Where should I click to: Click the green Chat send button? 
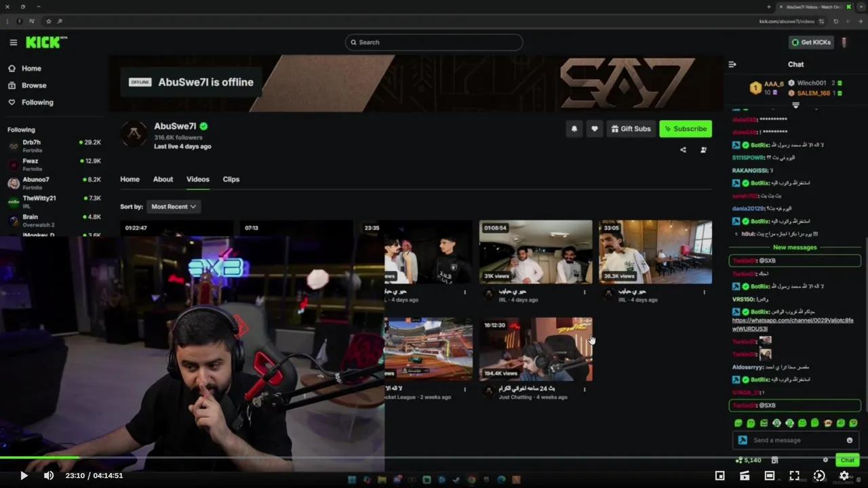coord(848,460)
